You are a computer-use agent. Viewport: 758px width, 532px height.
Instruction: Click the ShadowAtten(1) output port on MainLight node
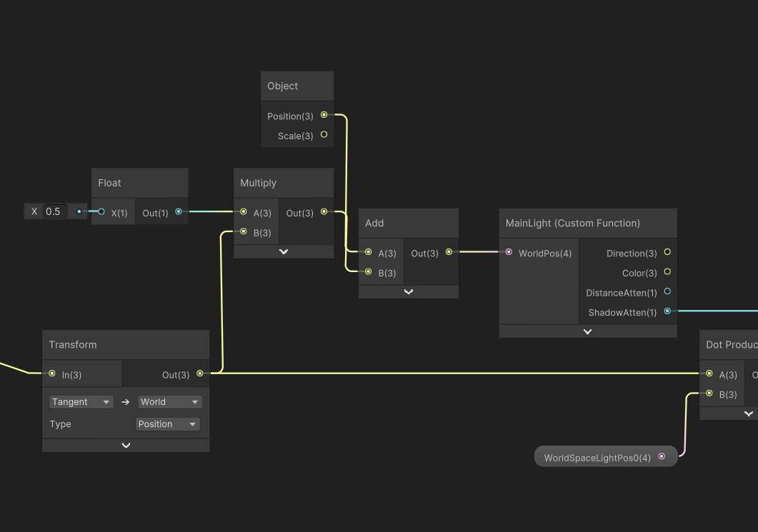[667, 311]
